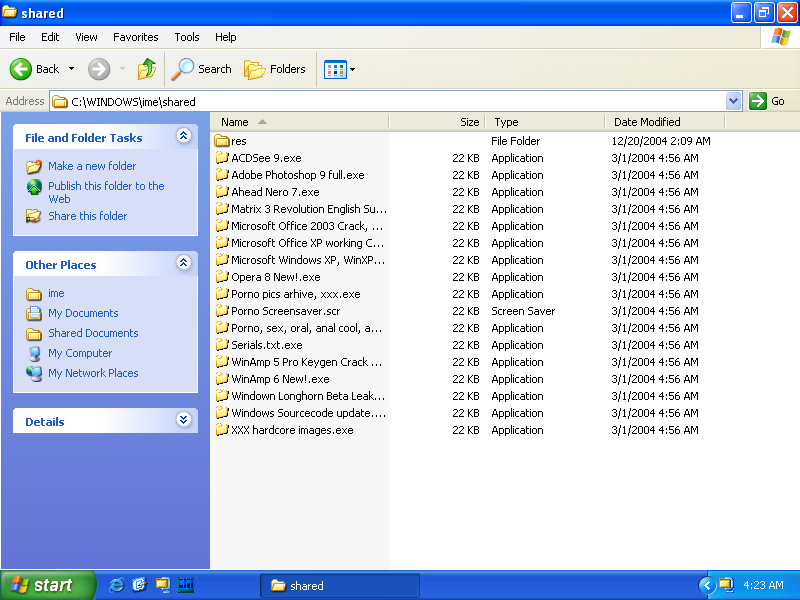Select the Matrix 3 Revolution English Su... file
800x600 pixels.
(309, 209)
